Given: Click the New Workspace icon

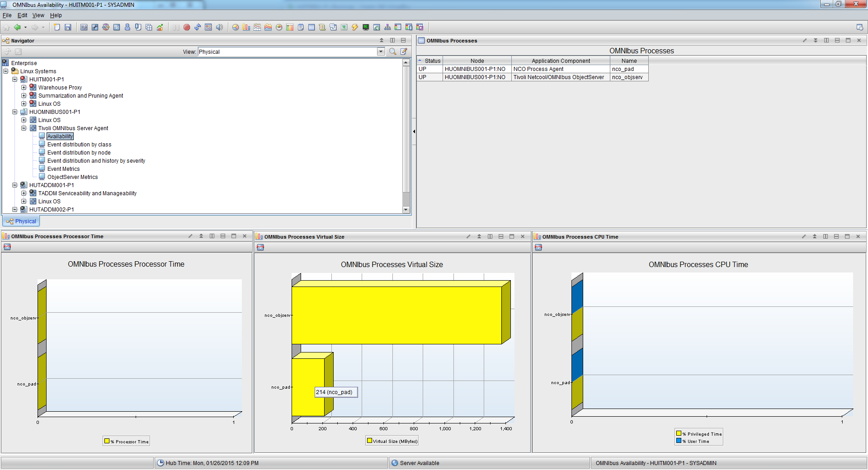Looking at the screenshot, I should 57,27.
